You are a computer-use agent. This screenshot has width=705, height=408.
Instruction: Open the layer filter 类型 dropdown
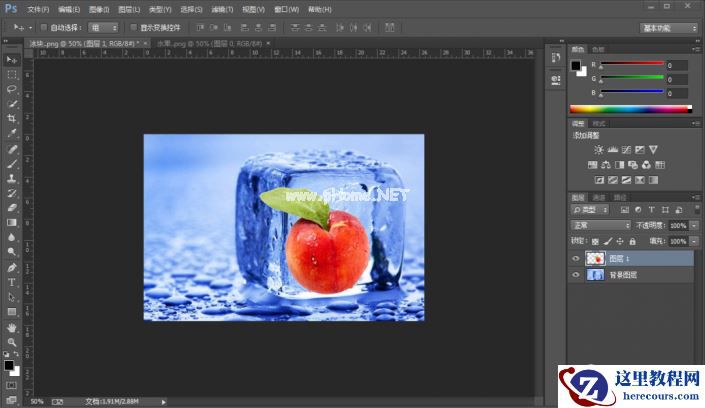point(590,210)
